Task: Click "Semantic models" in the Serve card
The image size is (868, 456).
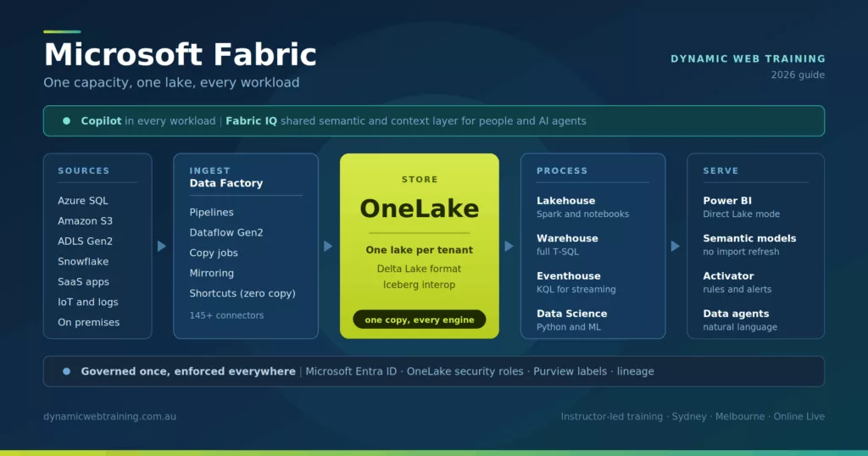Action: 749,238
